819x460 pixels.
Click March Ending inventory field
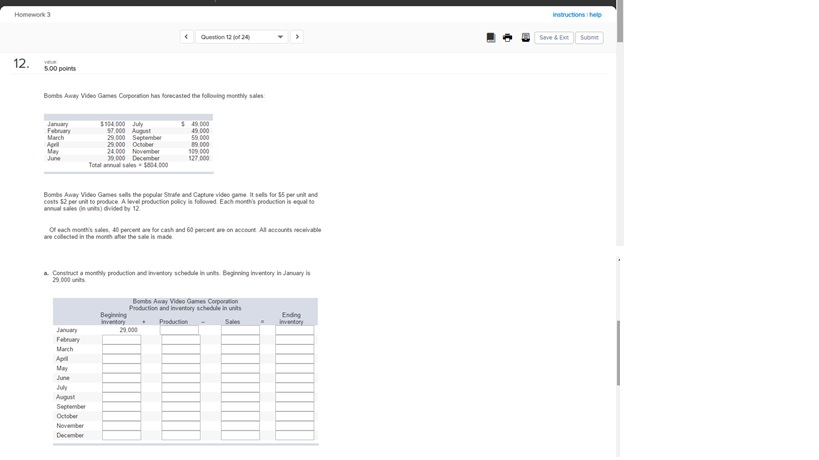click(295, 349)
